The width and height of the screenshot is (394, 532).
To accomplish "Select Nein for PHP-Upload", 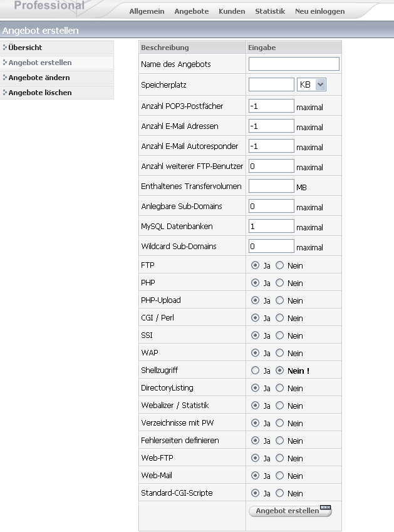I will click(x=279, y=300).
